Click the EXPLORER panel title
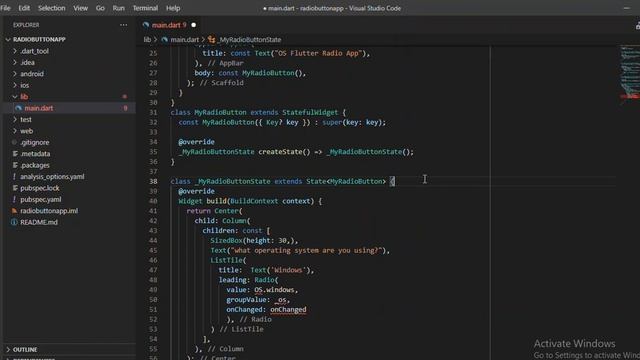 tap(26, 25)
